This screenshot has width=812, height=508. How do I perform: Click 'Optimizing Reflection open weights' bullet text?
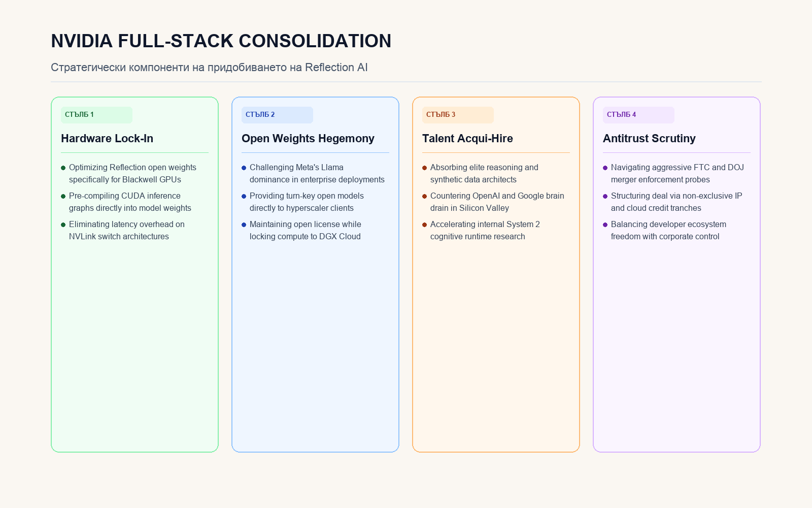click(132, 173)
